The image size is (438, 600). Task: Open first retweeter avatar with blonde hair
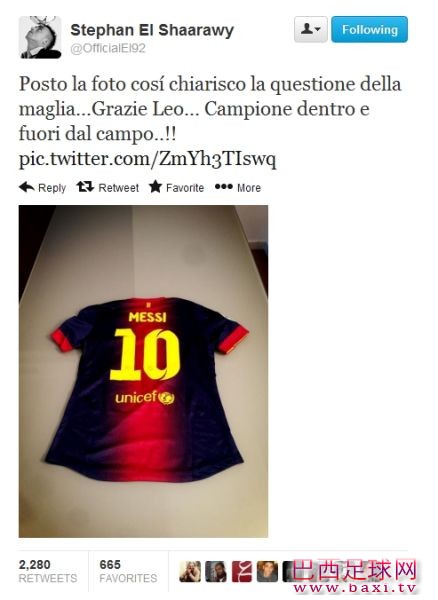(190, 572)
